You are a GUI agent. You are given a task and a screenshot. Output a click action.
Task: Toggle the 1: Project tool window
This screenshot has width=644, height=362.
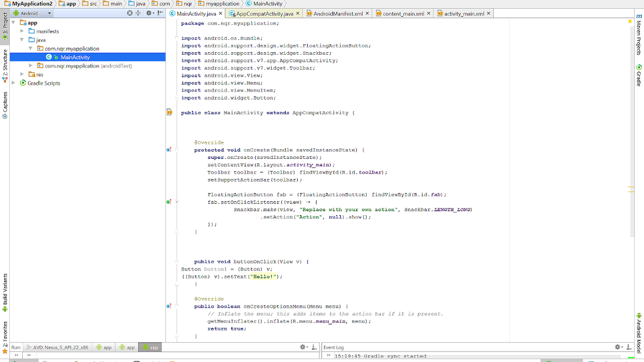pyautogui.click(x=5, y=27)
